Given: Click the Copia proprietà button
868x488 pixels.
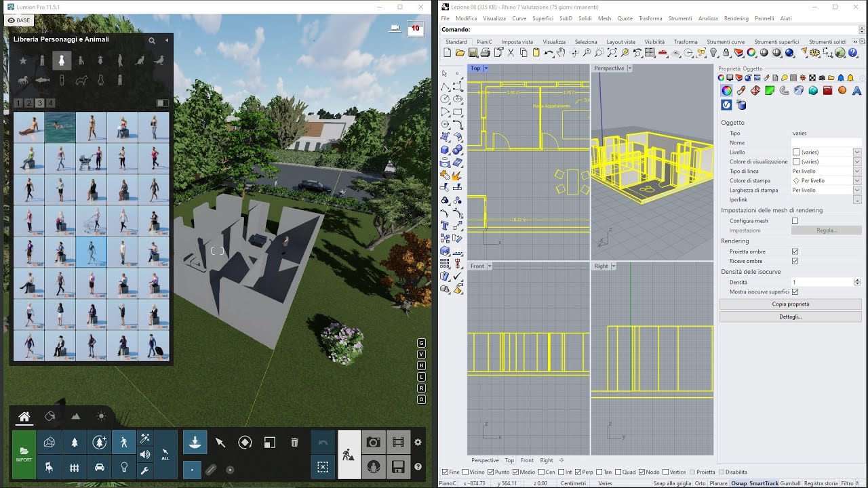Looking at the screenshot, I should [791, 304].
